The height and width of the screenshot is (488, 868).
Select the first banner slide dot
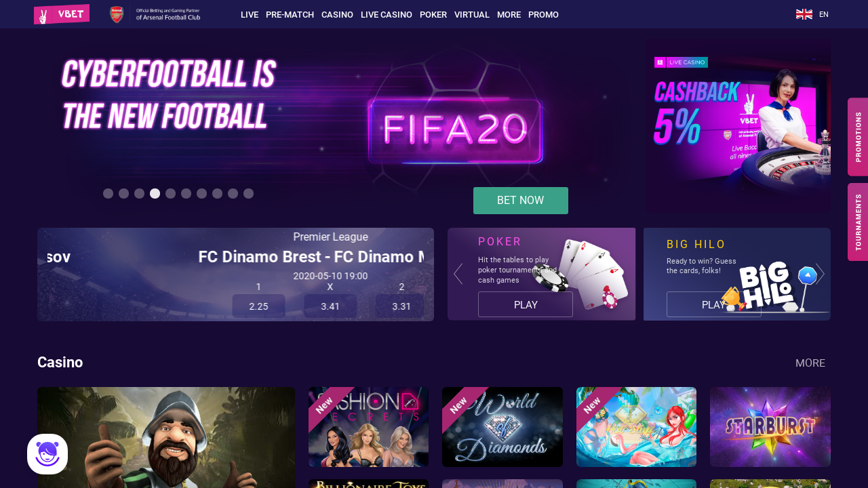(108, 194)
